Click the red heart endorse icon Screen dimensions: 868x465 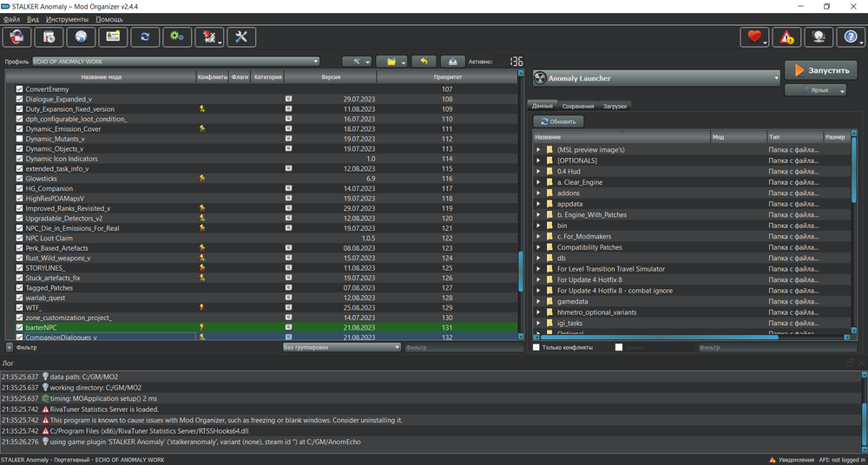[x=753, y=36]
